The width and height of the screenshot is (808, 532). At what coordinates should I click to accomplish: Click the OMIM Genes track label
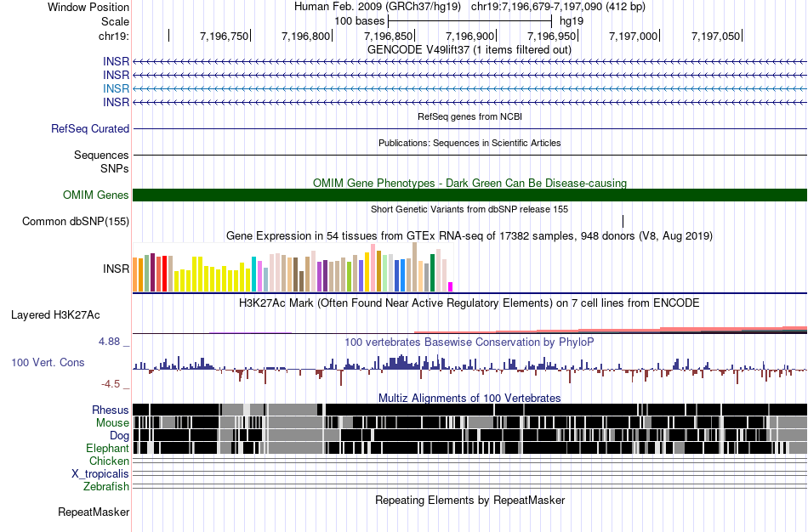click(x=96, y=195)
